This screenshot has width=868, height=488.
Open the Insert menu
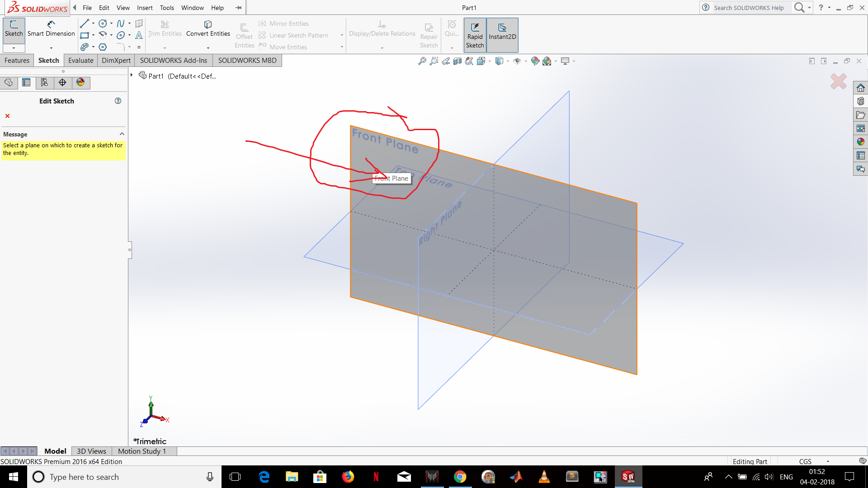coord(145,8)
